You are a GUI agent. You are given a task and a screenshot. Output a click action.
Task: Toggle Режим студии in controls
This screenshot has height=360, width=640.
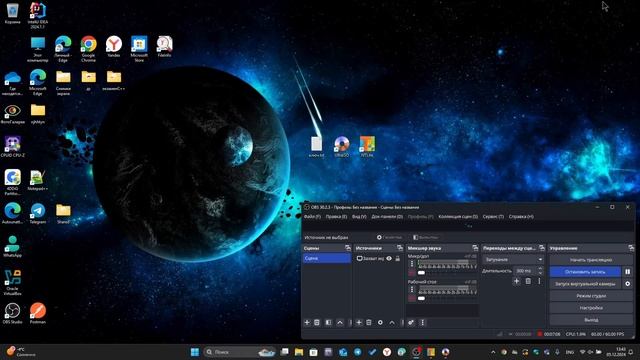pyautogui.click(x=591, y=296)
